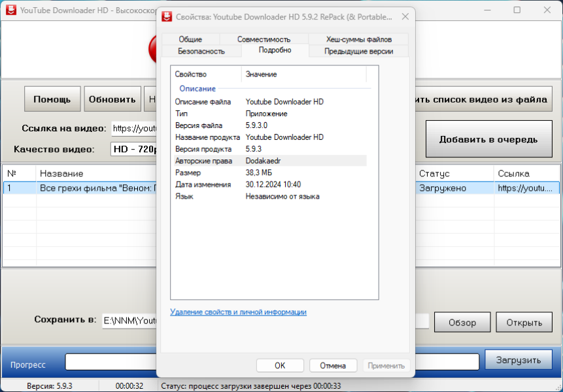Click the video list from file button
The height and width of the screenshot is (392, 563).
[x=483, y=99]
